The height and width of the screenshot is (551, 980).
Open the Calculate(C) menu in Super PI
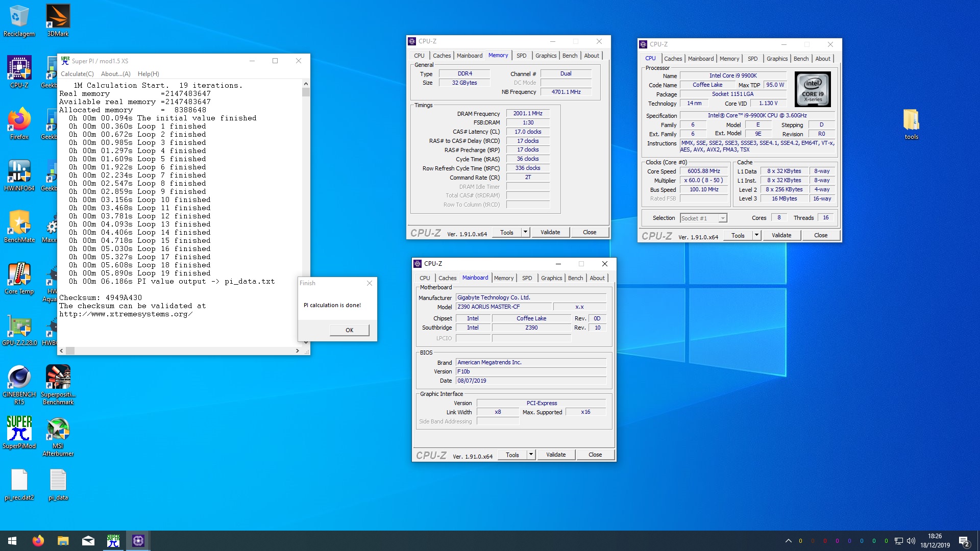click(x=77, y=74)
